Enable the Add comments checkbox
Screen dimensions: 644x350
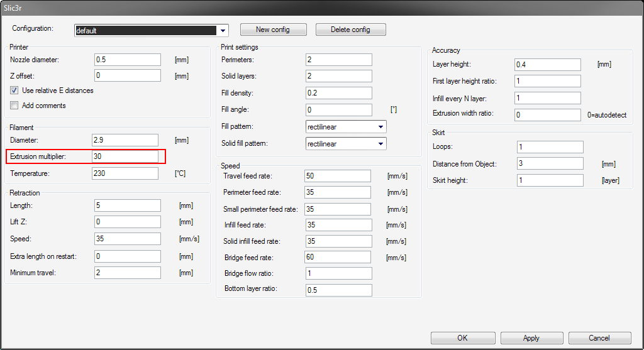[14, 106]
